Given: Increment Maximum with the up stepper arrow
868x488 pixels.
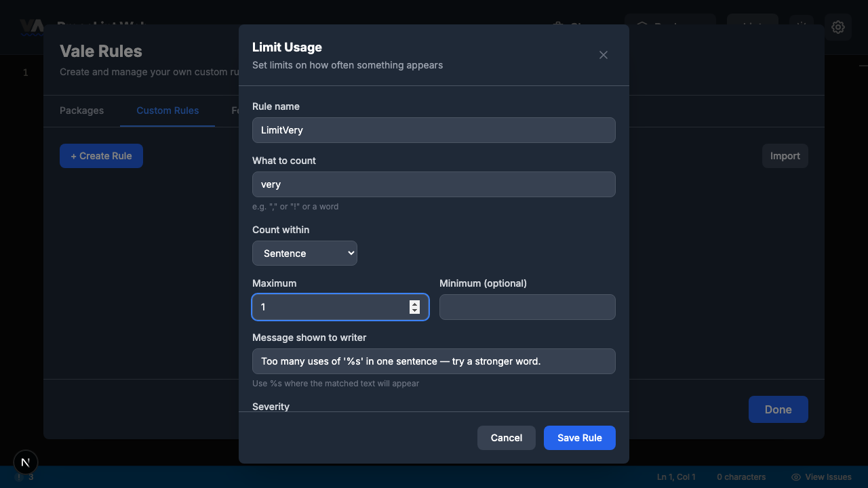Looking at the screenshot, I should (x=414, y=304).
